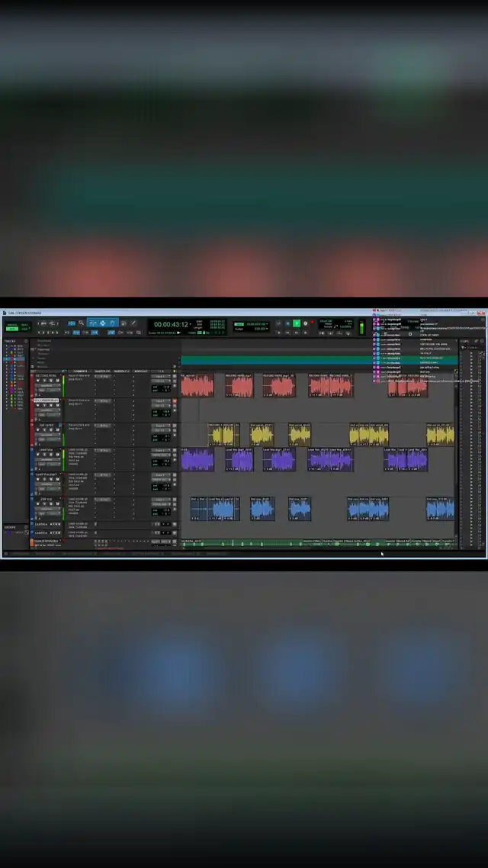The image size is (488, 868).
Task: Click the main time counter display
Action: coord(172,324)
